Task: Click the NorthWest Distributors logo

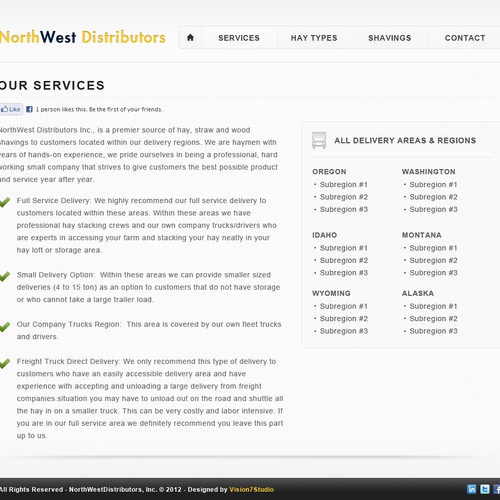Action: point(83,37)
